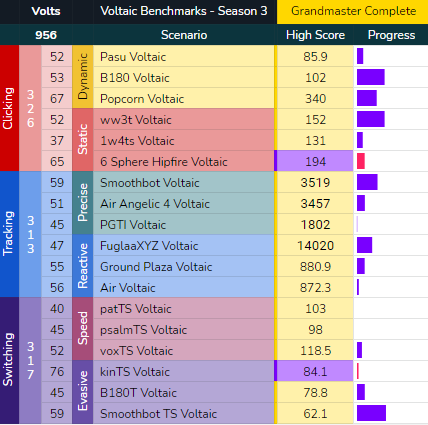Select Air Angelic 4 Voltaic cell
Image resolution: width=428 pixels, height=425 pixels.
pyautogui.click(x=184, y=204)
